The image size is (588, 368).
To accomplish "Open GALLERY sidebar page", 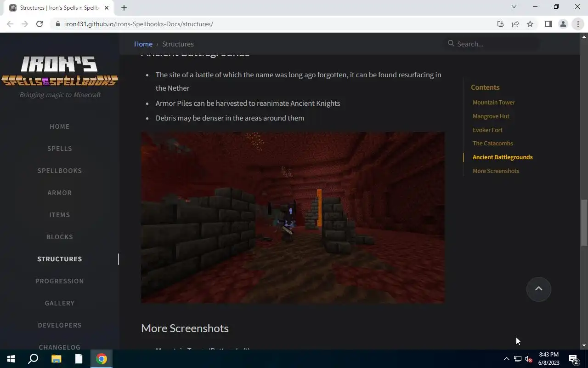I will pos(60,303).
